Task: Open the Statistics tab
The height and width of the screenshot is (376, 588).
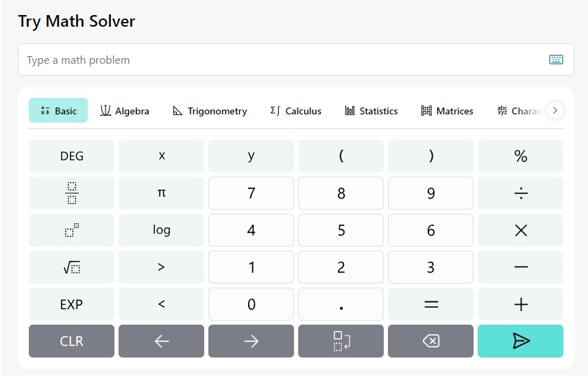Action: (371, 110)
